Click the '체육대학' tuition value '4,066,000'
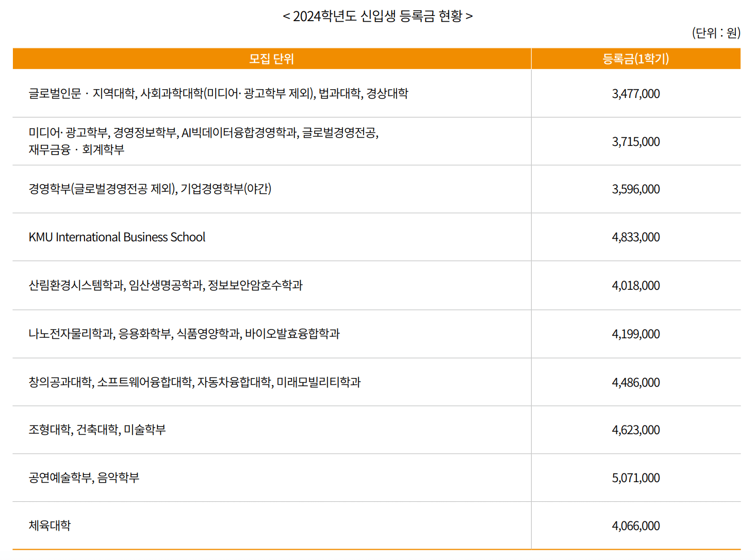The width and height of the screenshot is (755, 560). click(x=636, y=525)
